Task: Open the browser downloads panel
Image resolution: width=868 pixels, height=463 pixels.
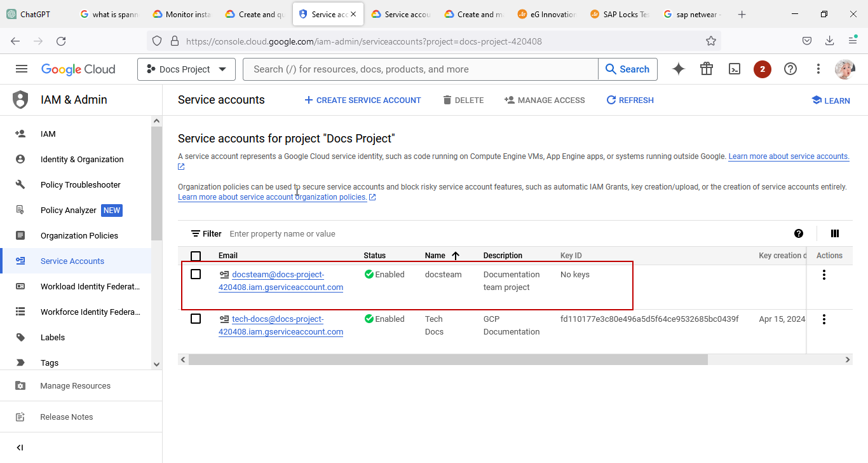Action: coord(830,41)
